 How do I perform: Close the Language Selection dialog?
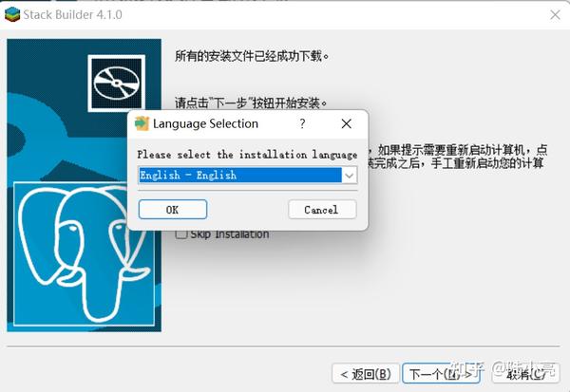point(347,124)
